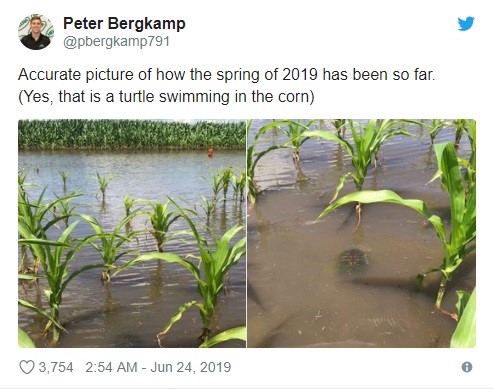Select the 'Accurate picture of how the spring' text line
This screenshot has height=389, width=494.
point(226,74)
